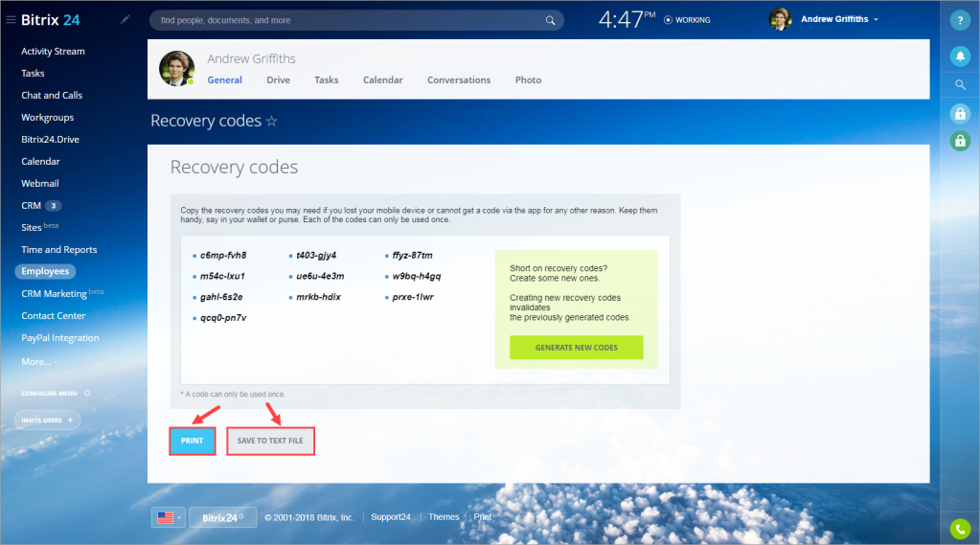Viewport: 980px width, 545px height.
Task: Click the gear next to Configure Menu
Action: coord(87,393)
